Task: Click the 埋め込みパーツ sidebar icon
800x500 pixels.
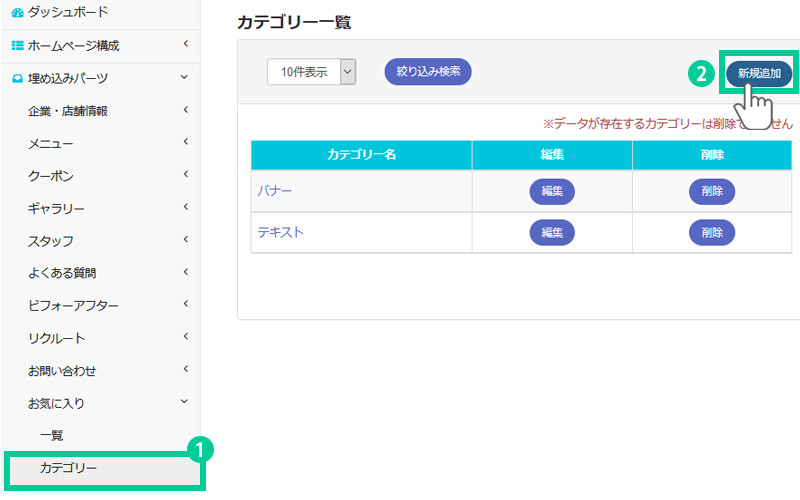Action: point(16,78)
